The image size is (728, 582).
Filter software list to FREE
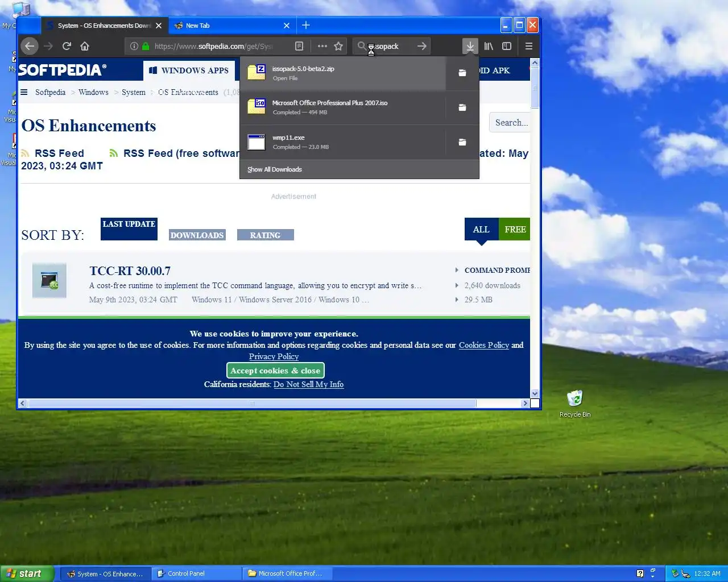515,229
